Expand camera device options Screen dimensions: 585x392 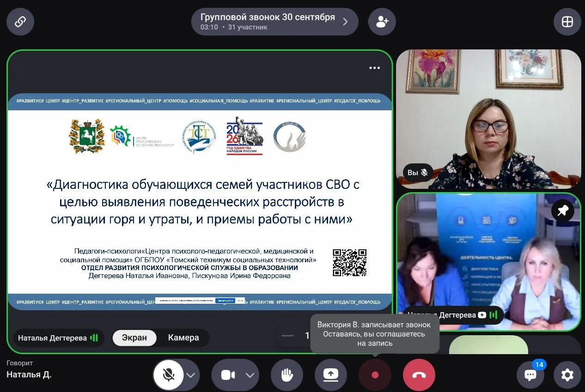pos(250,375)
